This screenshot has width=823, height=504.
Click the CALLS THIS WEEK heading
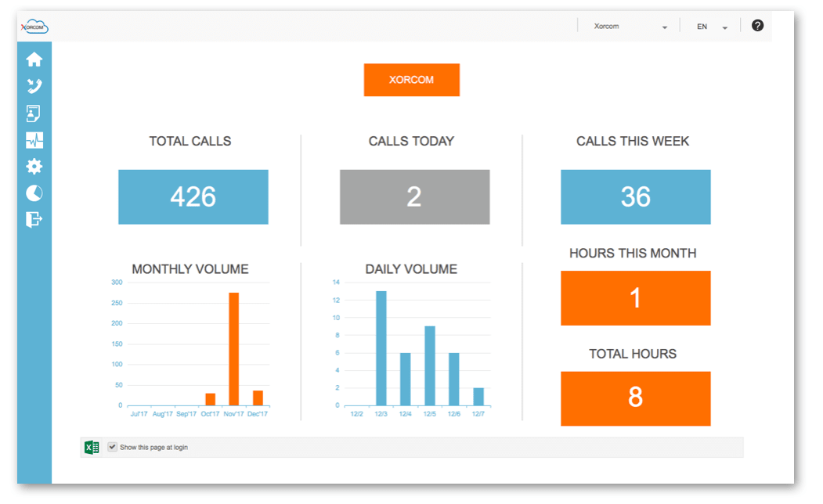click(x=633, y=141)
